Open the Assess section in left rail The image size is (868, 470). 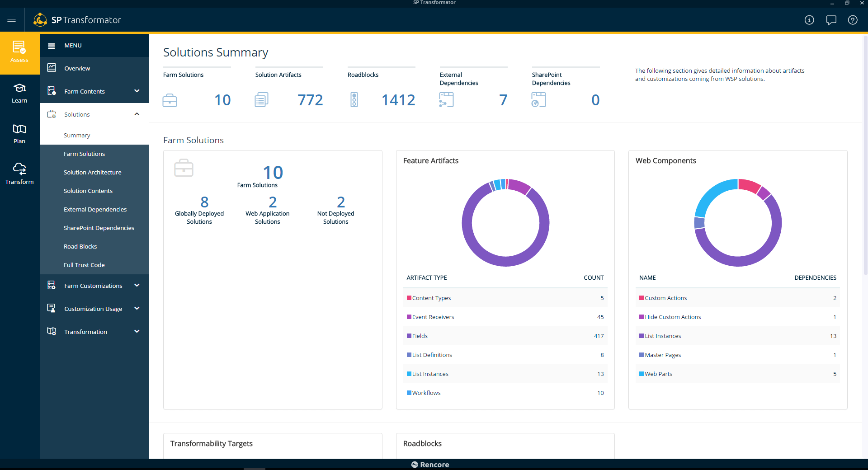pyautogui.click(x=19, y=52)
